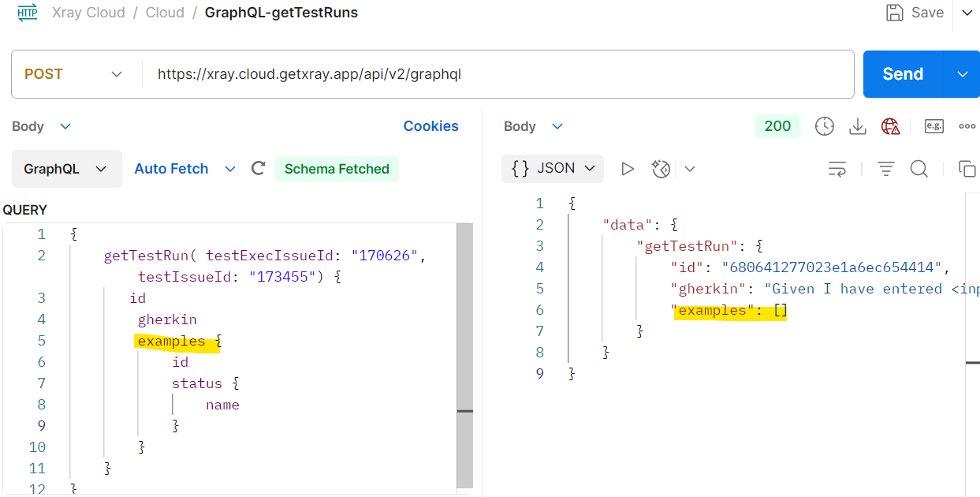Open the response more options ellipsis
980x497 pixels.
[967, 126]
